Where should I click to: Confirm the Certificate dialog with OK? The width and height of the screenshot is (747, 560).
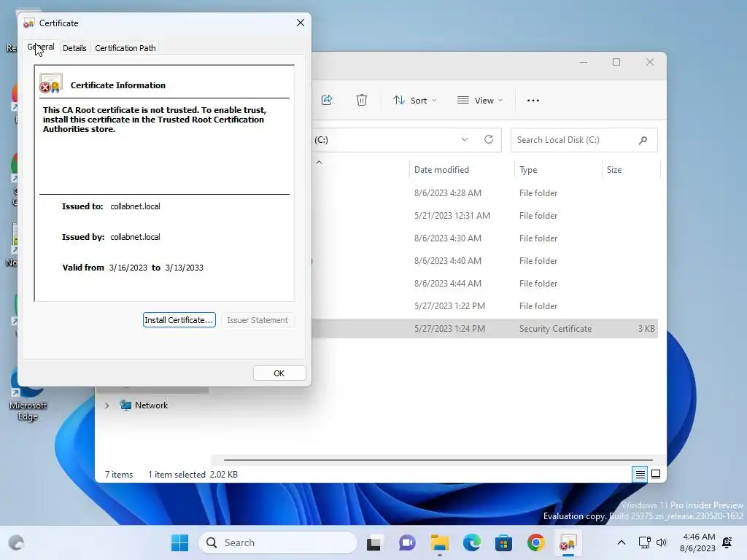pos(279,373)
